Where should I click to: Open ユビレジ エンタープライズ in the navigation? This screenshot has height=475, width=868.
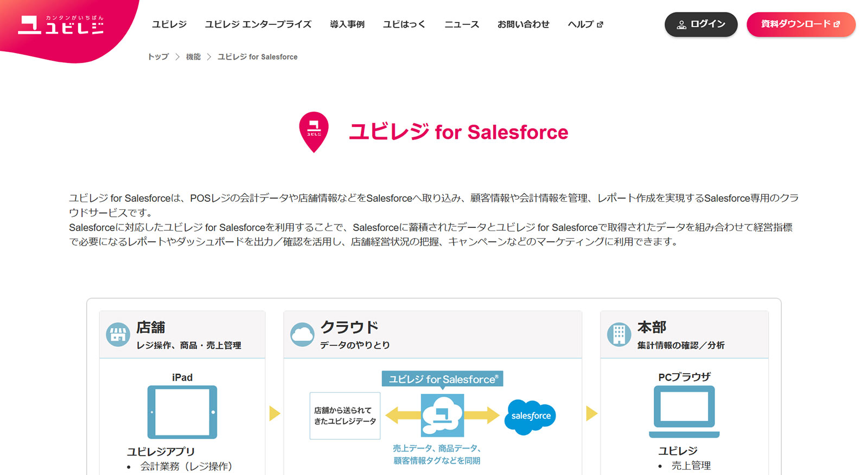click(x=258, y=24)
